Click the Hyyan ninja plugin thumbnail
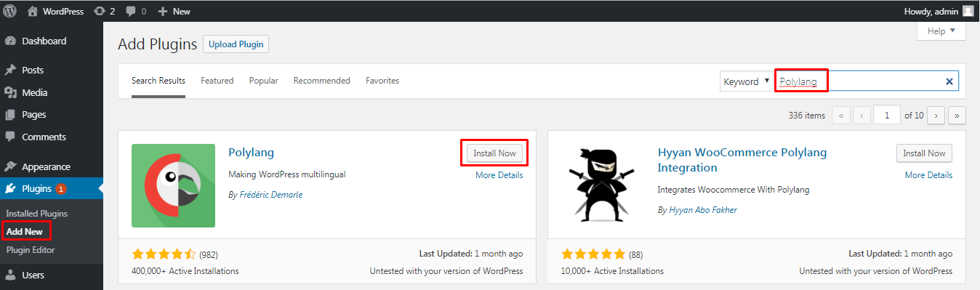980x290 pixels. tap(603, 185)
